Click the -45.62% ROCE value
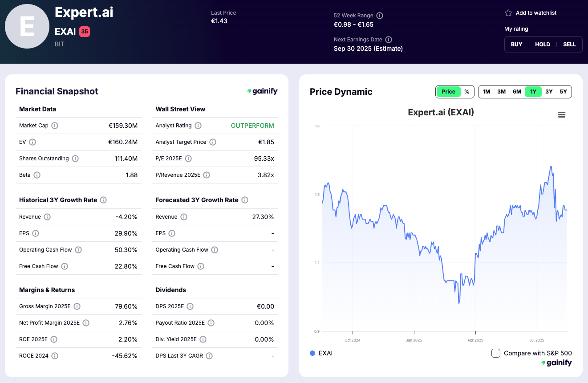Viewport: 588px width, 383px height. (x=125, y=356)
